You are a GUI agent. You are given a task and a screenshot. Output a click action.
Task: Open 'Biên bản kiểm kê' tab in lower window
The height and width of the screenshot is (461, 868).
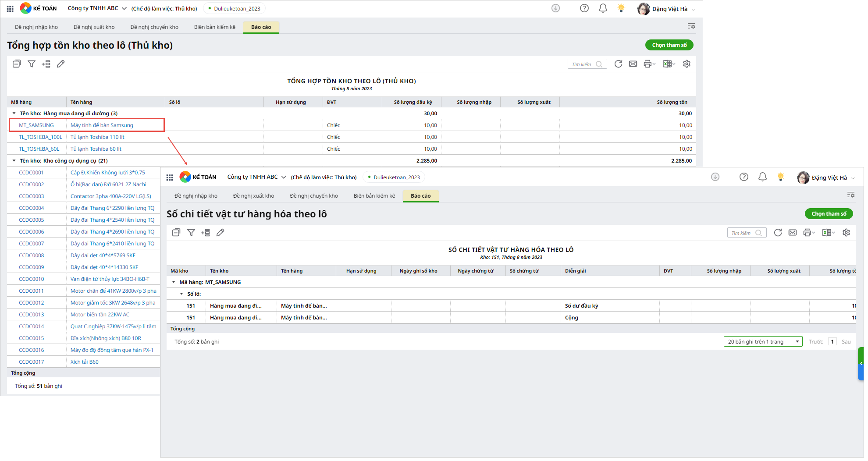coord(374,196)
